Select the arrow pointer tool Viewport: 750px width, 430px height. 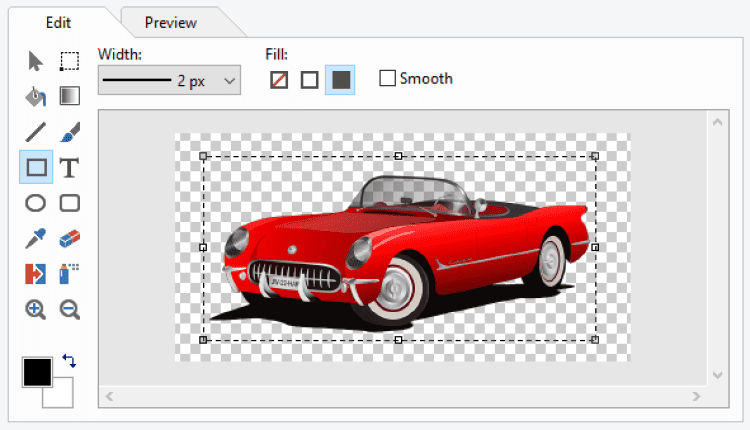tap(36, 62)
